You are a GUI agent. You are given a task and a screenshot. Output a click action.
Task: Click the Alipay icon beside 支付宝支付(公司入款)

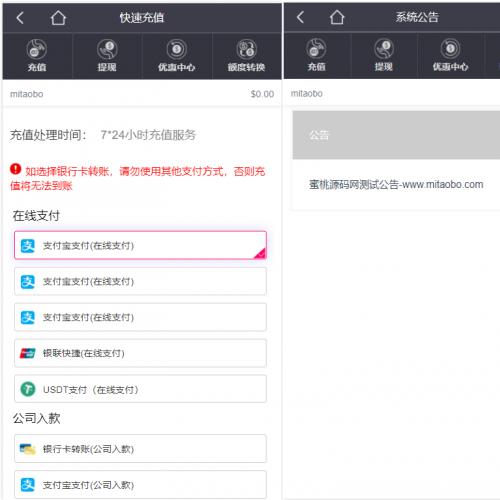pyautogui.click(x=28, y=484)
